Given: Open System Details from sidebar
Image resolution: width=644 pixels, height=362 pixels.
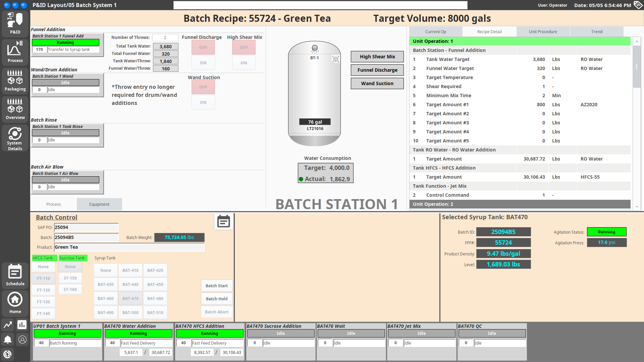Looking at the screenshot, I should 15,138.
